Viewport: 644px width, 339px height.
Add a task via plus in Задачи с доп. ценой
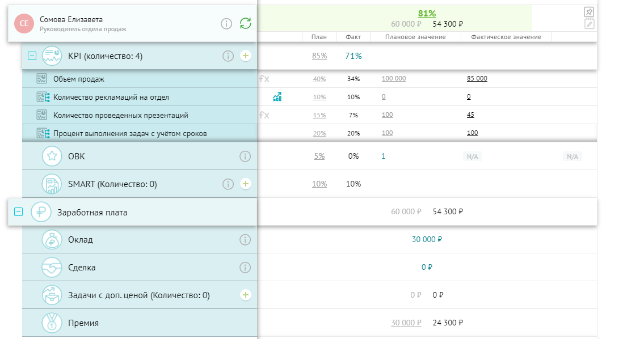pyautogui.click(x=246, y=295)
